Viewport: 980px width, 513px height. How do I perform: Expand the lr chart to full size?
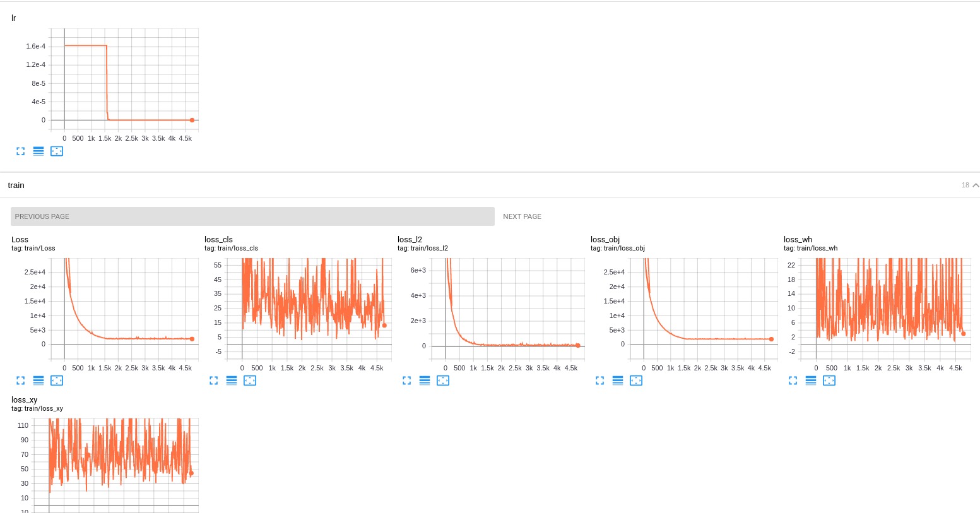coord(21,151)
